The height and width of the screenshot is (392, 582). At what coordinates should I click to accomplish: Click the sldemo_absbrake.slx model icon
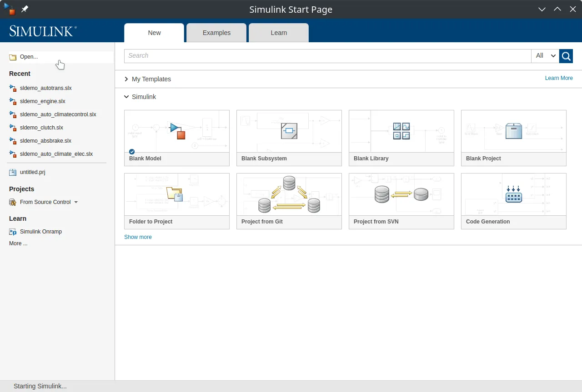point(13,141)
